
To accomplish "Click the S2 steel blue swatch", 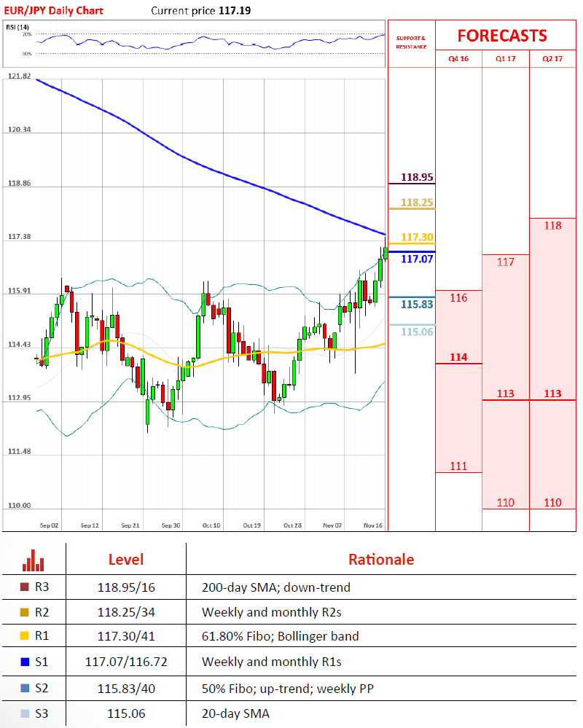I will (25, 688).
